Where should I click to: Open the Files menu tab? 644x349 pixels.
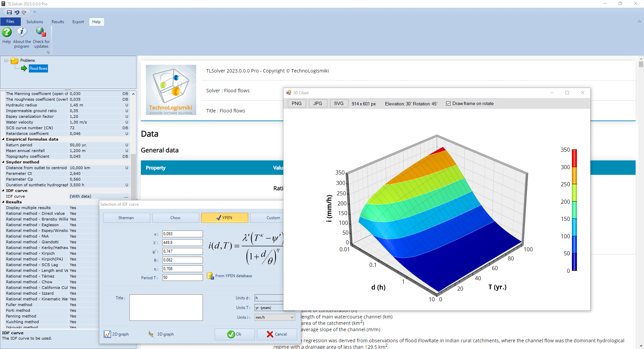point(10,21)
